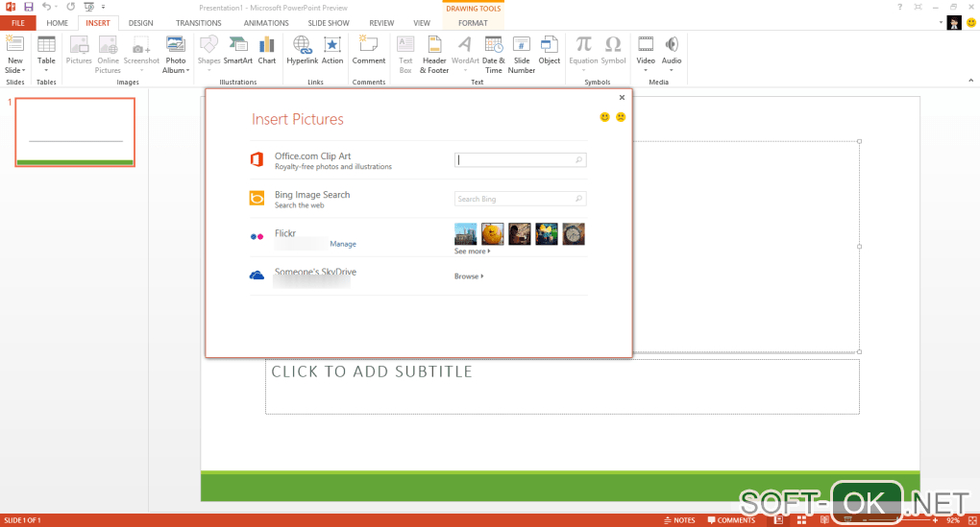Screen dimensions: 980x527
Task: Open Header & Footer
Action: 434,55
